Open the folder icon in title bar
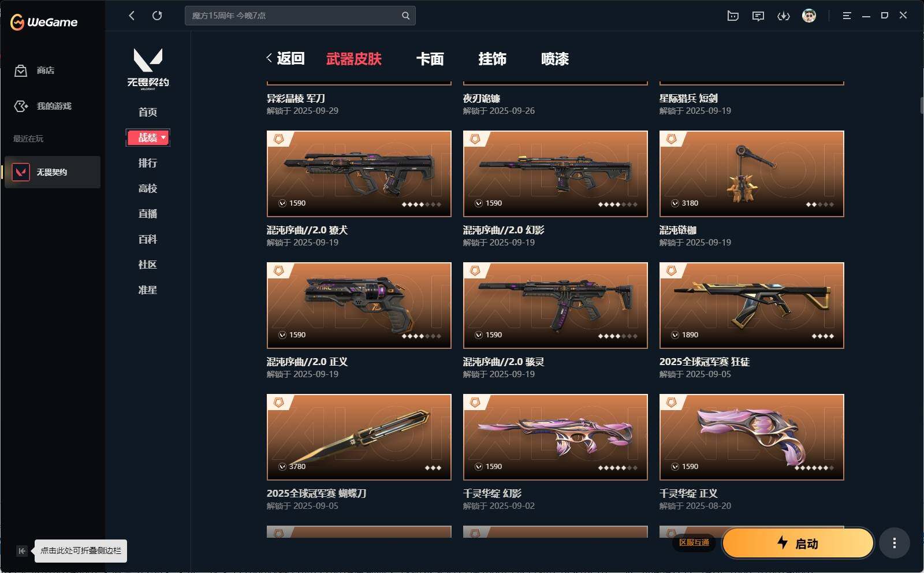Image resolution: width=924 pixels, height=573 pixels. click(x=733, y=16)
